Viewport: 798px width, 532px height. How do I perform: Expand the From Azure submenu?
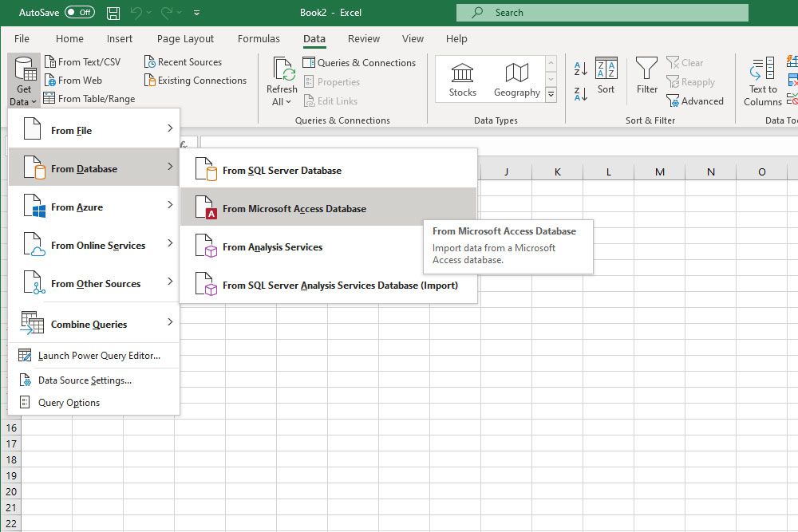pyautogui.click(x=94, y=207)
